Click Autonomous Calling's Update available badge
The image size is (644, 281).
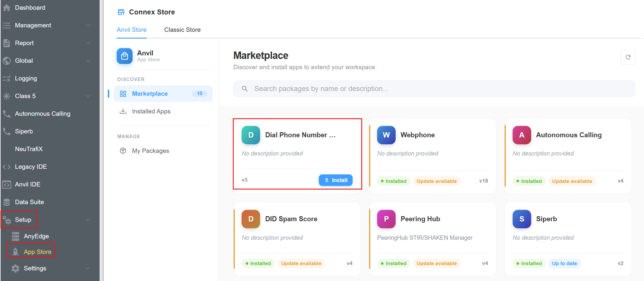pyautogui.click(x=572, y=181)
